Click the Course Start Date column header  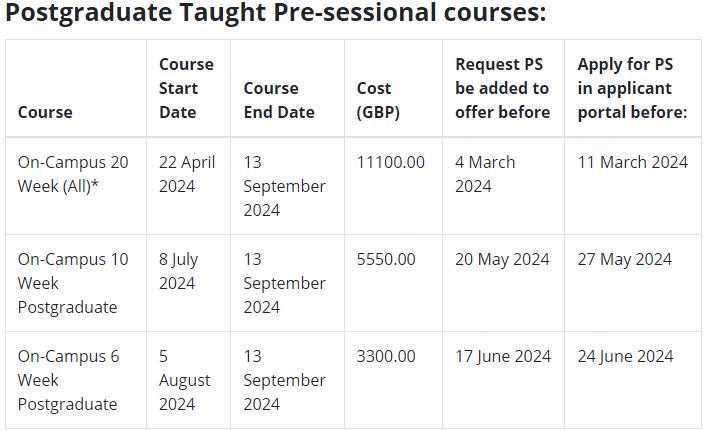[x=186, y=88]
